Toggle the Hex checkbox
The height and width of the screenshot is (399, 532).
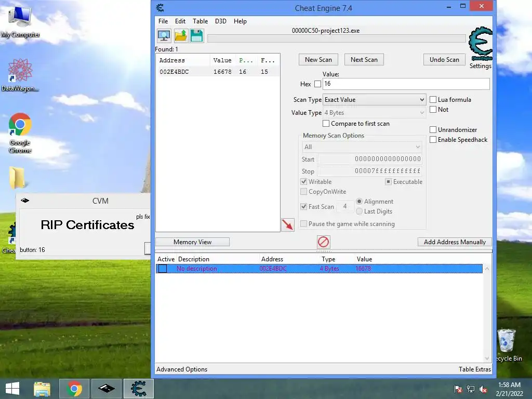pos(317,84)
